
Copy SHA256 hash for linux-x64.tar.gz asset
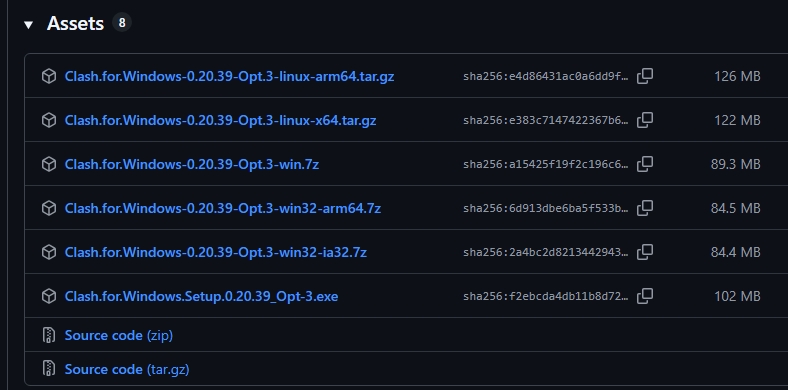(645, 120)
